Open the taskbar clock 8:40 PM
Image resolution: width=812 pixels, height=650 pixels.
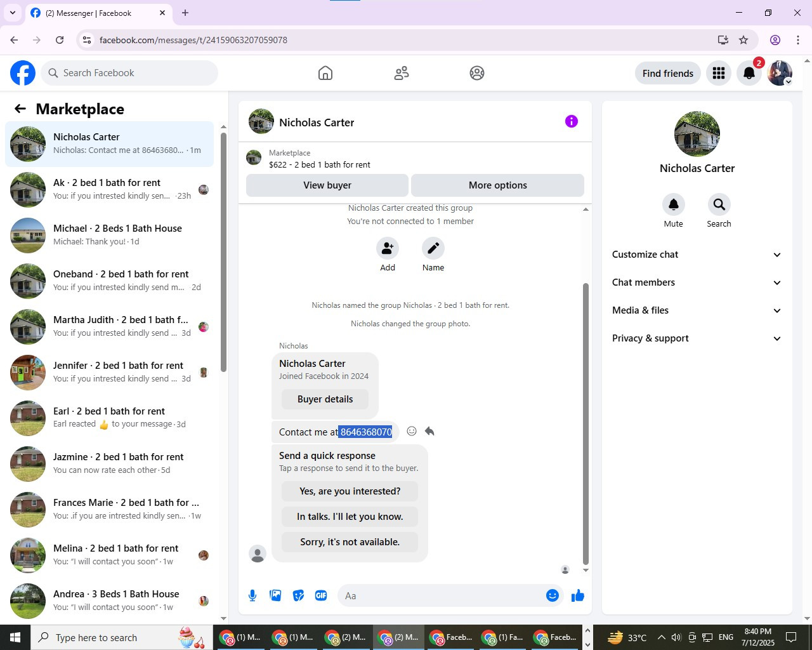(x=758, y=637)
